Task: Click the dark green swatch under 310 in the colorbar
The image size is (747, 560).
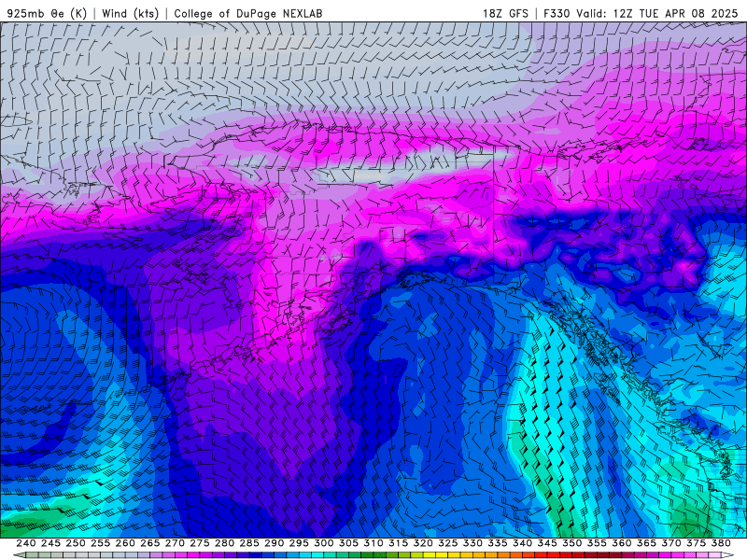Action: (x=380, y=555)
